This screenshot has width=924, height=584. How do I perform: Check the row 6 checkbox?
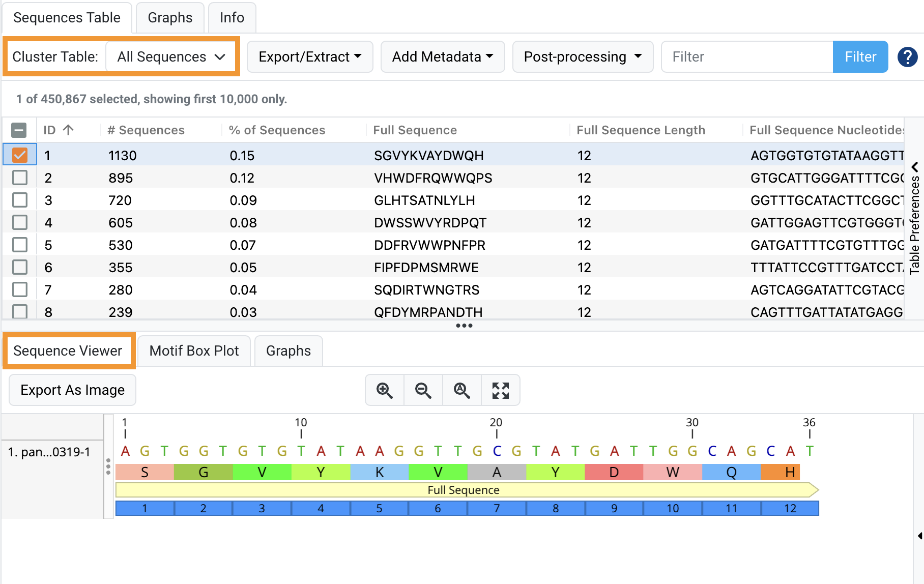pyautogui.click(x=19, y=267)
